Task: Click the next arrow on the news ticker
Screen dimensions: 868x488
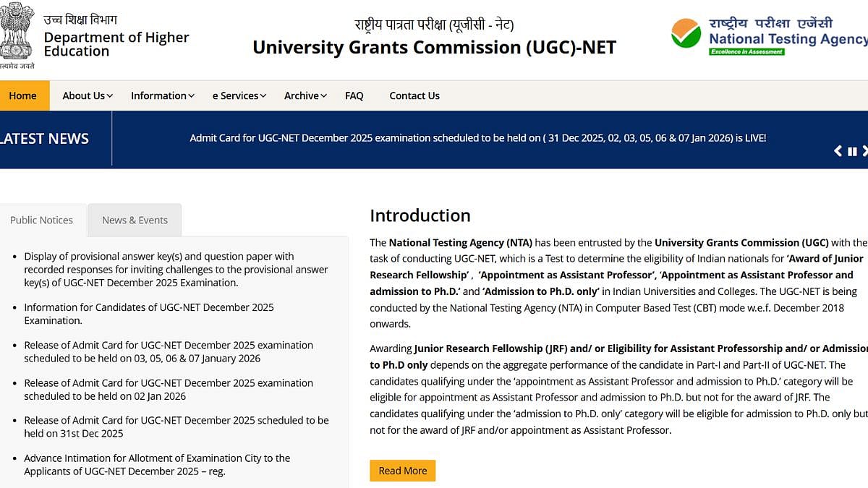Action: (x=864, y=150)
